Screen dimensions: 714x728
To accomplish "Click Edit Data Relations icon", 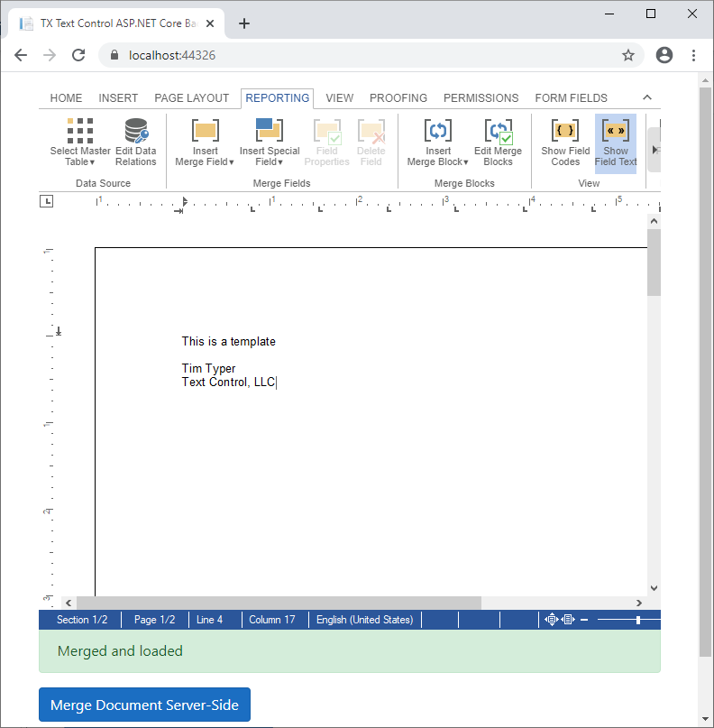I will [x=135, y=143].
